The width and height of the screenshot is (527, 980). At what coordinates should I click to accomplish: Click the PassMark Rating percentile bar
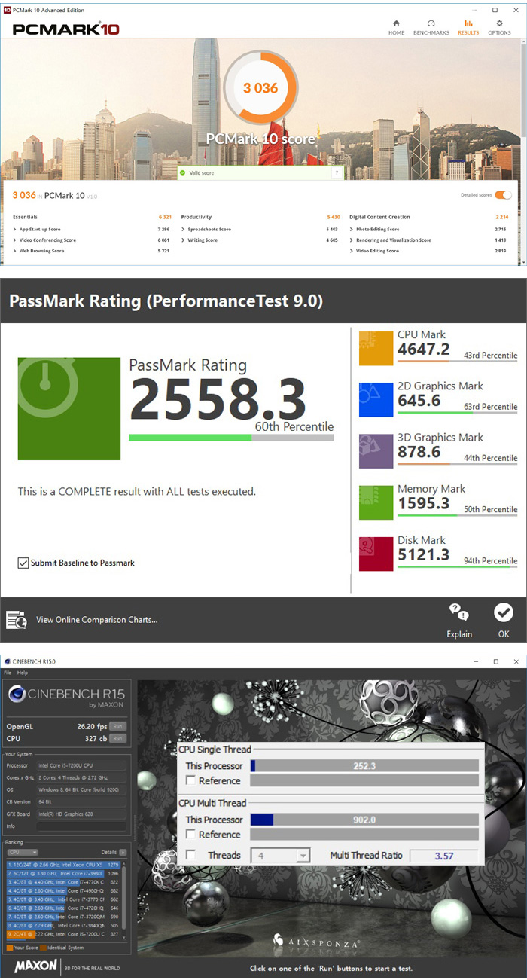(231, 437)
